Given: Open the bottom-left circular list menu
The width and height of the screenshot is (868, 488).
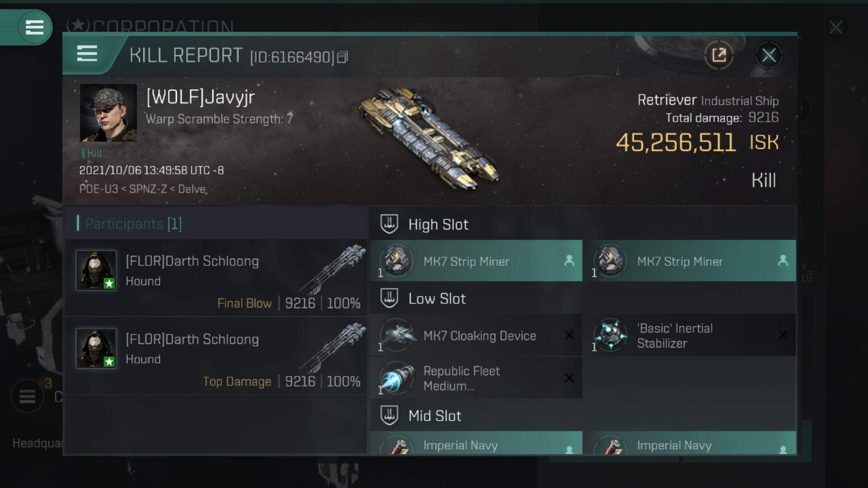Looking at the screenshot, I should coord(27,396).
